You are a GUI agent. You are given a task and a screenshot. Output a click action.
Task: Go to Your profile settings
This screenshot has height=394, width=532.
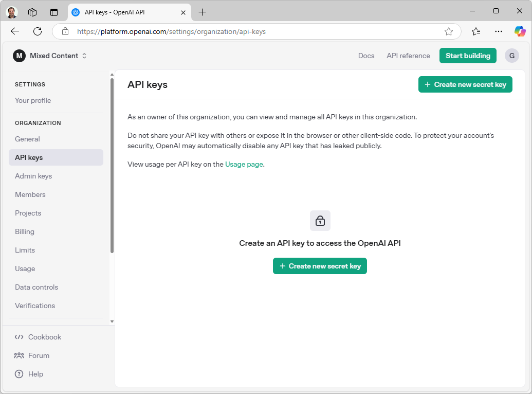[x=33, y=100]
